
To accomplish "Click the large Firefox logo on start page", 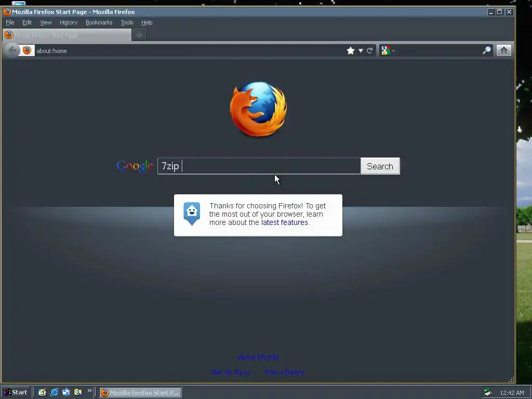I will (258, 109).
